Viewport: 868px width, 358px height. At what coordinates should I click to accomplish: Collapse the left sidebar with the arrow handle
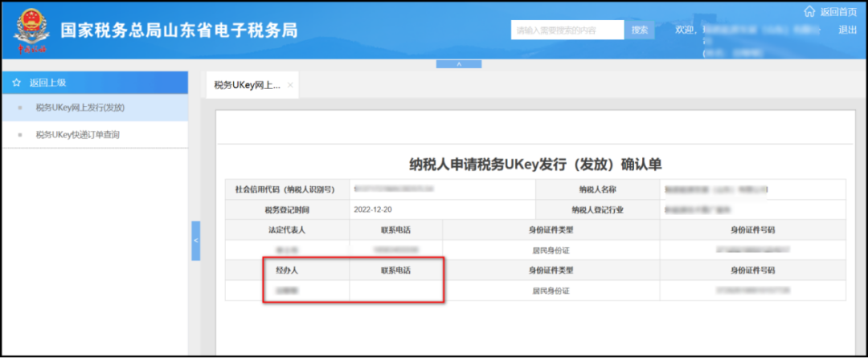[x=196, y=240]
